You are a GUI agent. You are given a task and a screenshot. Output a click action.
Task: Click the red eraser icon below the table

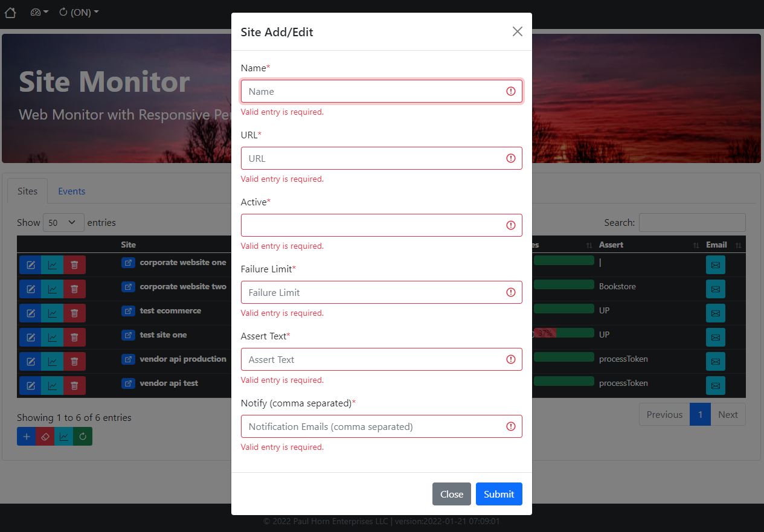pyautogui.click(x=45, y=436)
